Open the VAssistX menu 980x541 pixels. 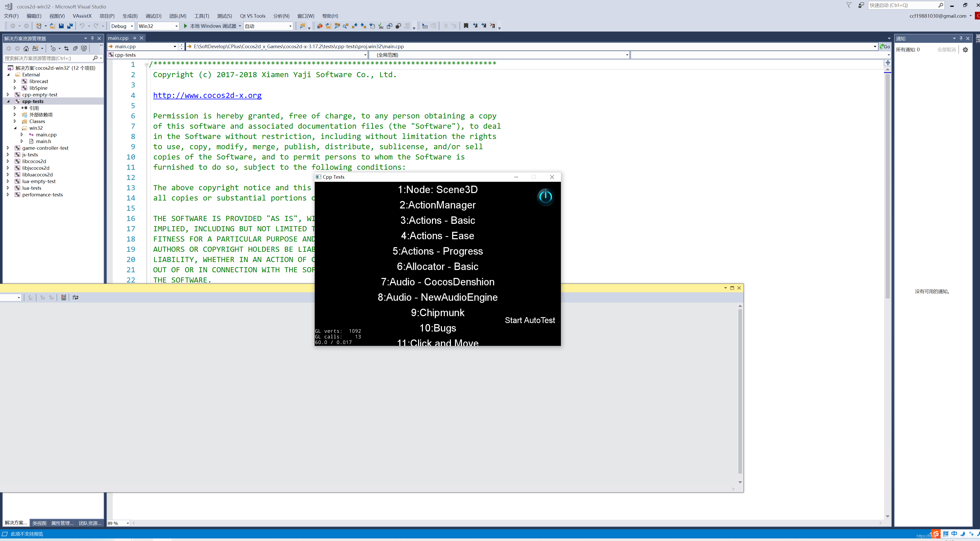(x=82, y=16)
